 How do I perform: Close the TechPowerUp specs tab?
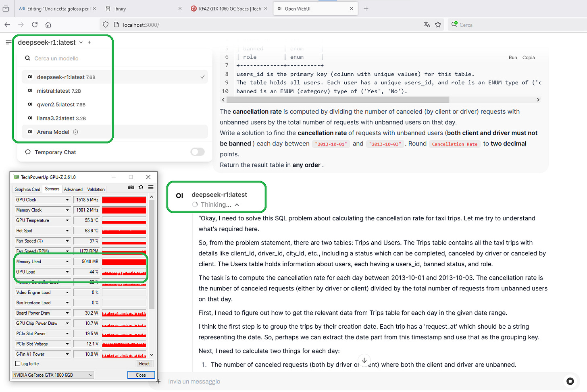tap(266, 8)
